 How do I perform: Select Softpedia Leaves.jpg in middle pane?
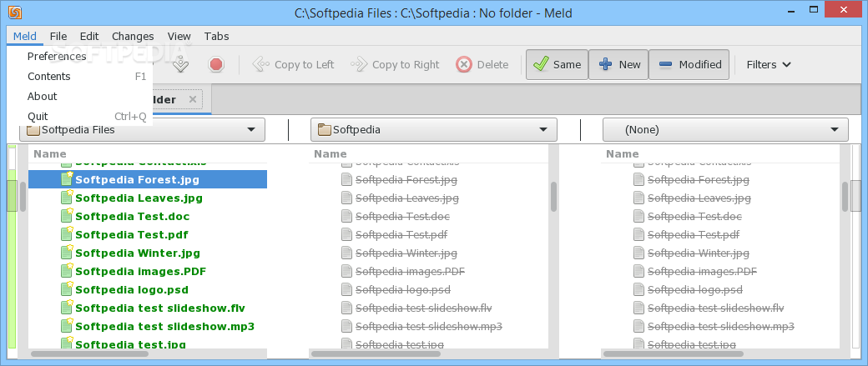[407, 198]
